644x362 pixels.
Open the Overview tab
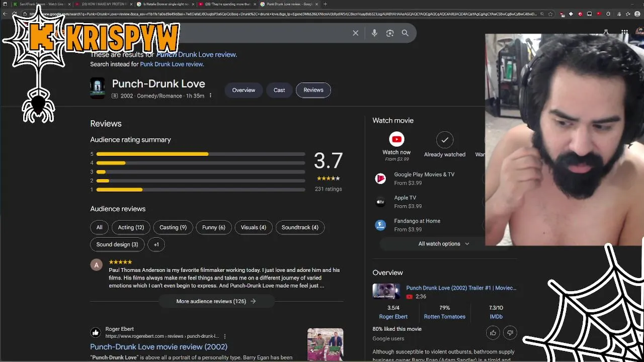tap(244, 90)
